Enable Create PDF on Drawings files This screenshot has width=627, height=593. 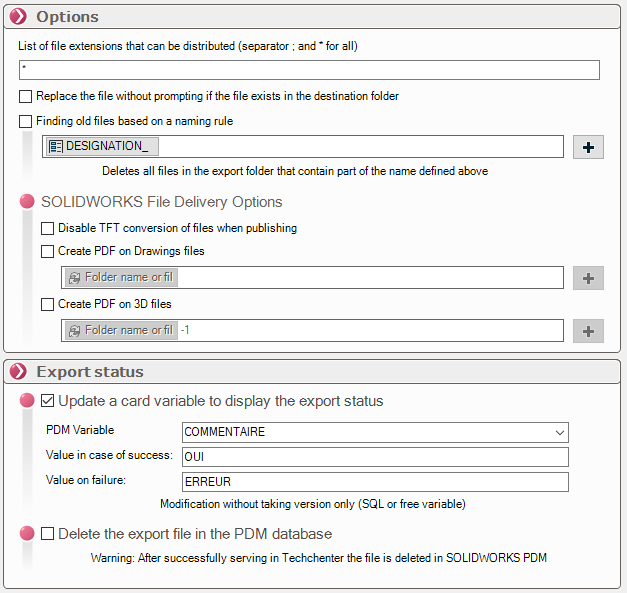pyautogui.click(x=48, y=251)
